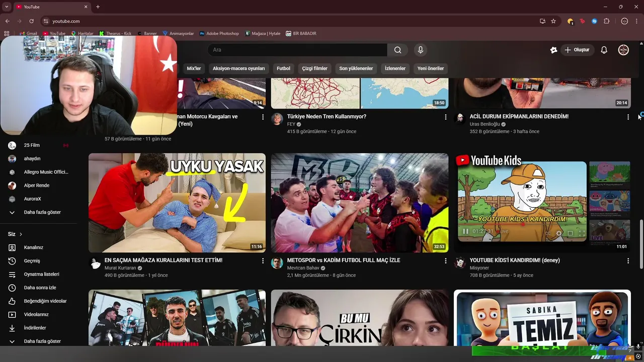The image size is (644, 362).
Task: Open the apps grid in bookmarks bar
Action: pyautogui.click(x=7, y=33)
